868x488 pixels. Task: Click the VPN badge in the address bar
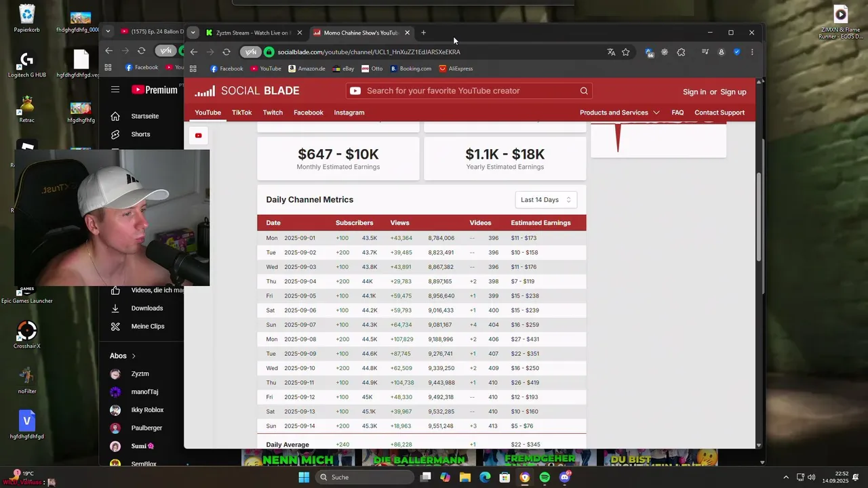point(250,52)
